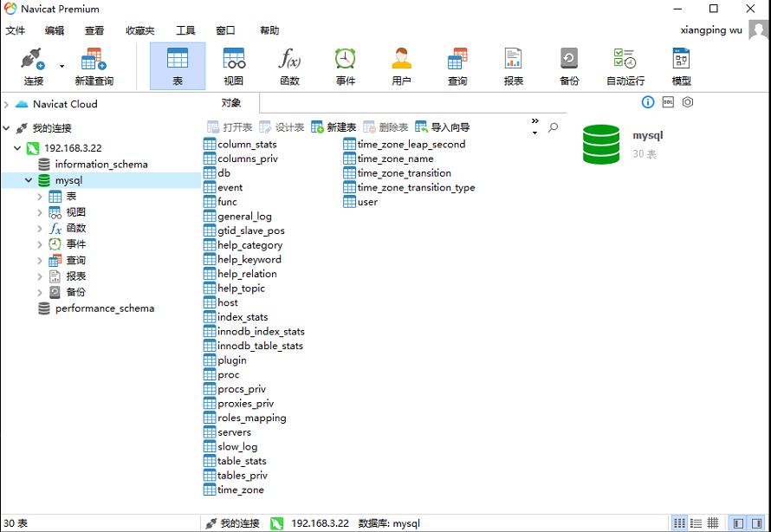The width and height of the screenshot is (771, 532).
Task: Select the user table
Action: tap(360, 202)
